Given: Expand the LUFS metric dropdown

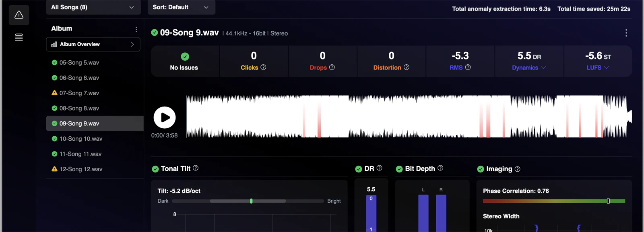Looking at the screenshot, I should point(598,68).
